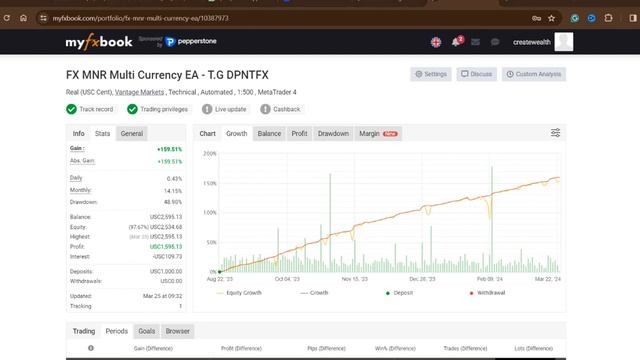Image resolution: width=640 pixels, height=360 pixels.
Task: Select the Info tab
Action: click(78, 133)
